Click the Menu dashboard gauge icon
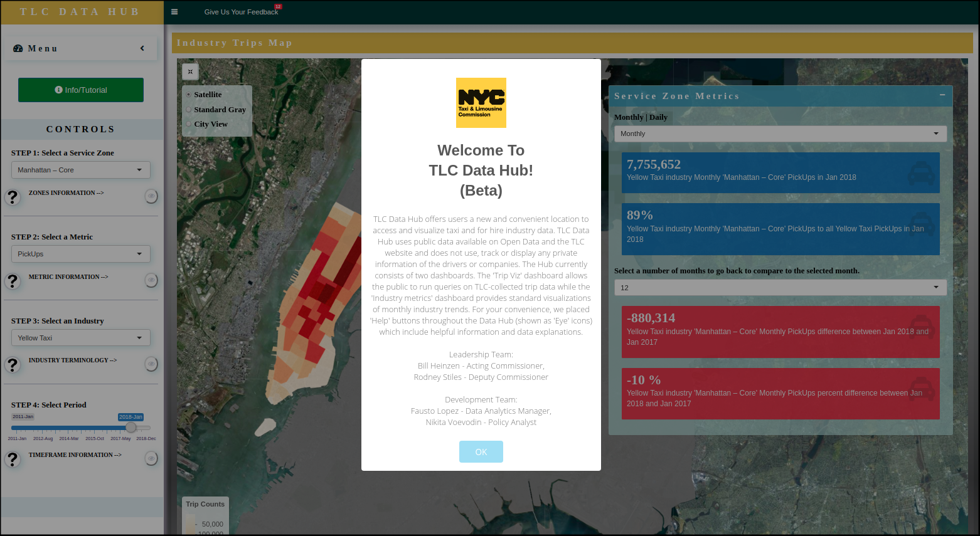The width and height of the screenshot is (980, 536). pos(18,48)
